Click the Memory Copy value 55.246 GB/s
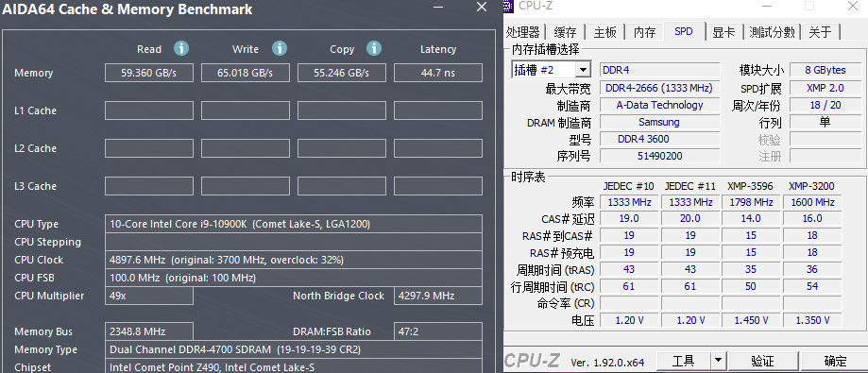868x373 pixels. [x=342, y=73]
